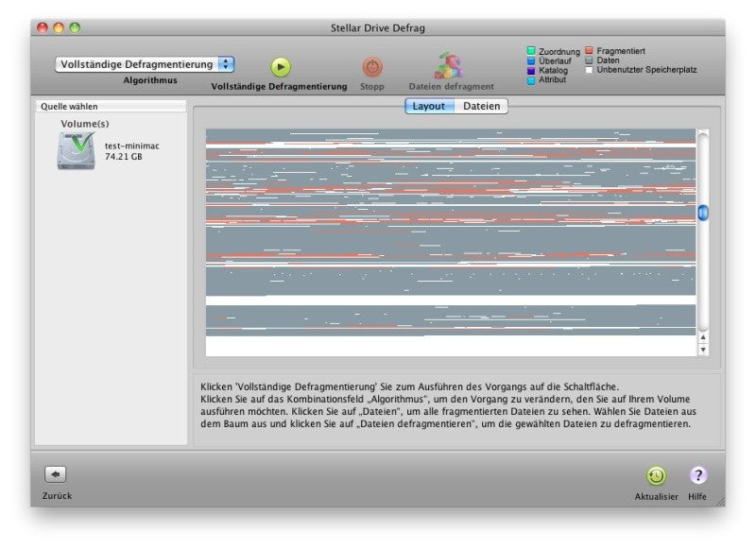Click the Zuordnung green legend swatch

click(x=531, y=51)
